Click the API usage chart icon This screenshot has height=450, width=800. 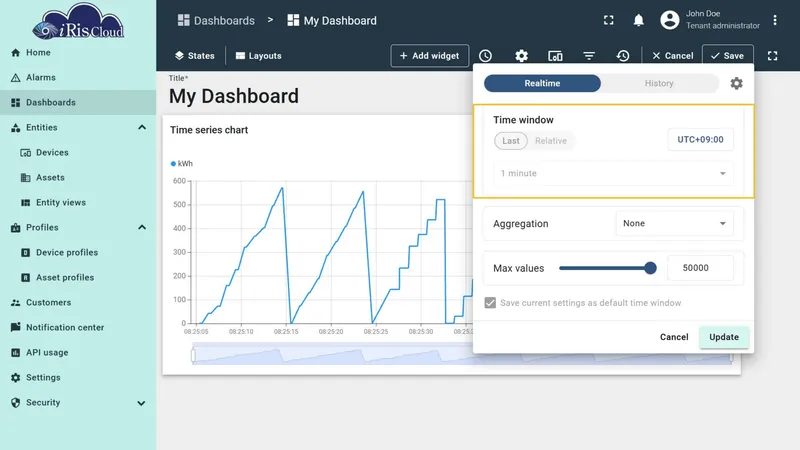(x=15, y=353)
